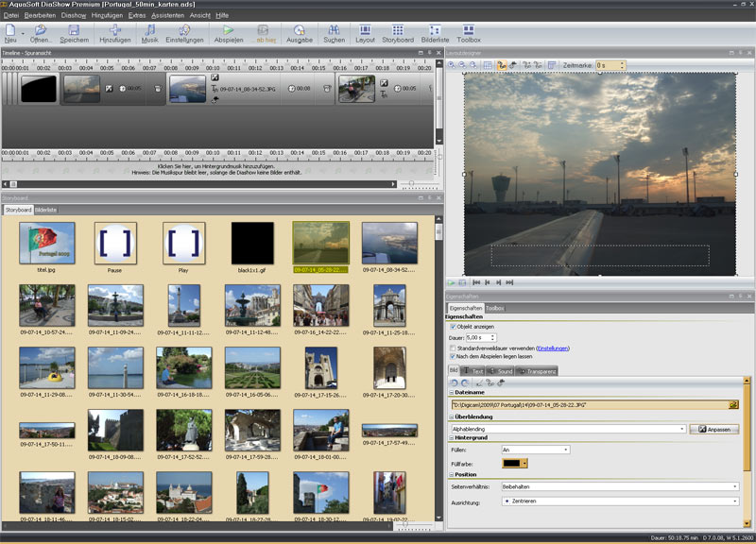Enable Standardverweildauer verwenden checkbox
This screenshot has width=756, height=544.
(x=453, y=348)
